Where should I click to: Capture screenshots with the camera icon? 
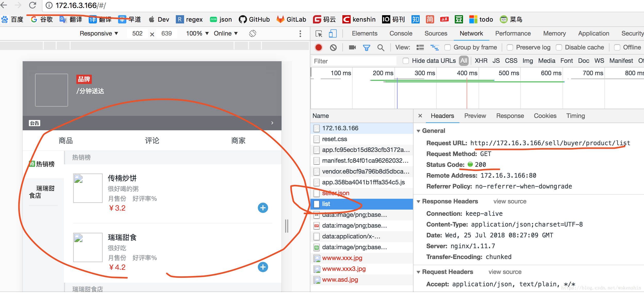click(352, 47)
